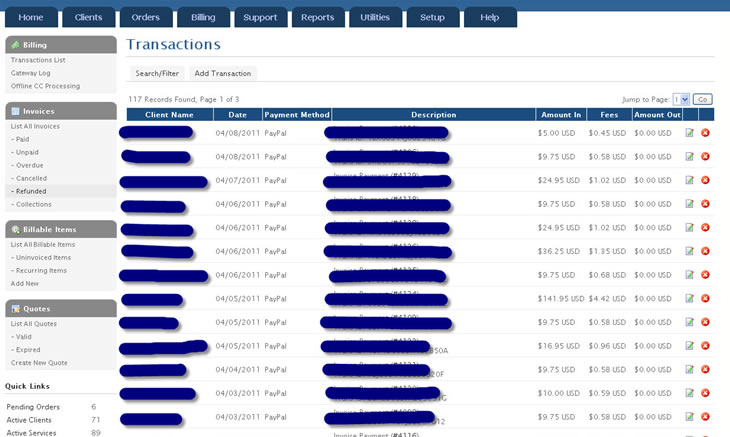
Task: Edit the $36.25 USD transaction
Action: 689,251
